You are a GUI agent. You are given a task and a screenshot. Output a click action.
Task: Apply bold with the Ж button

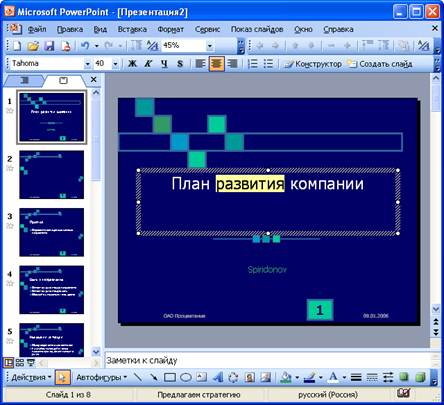click(x=132, y=63)
